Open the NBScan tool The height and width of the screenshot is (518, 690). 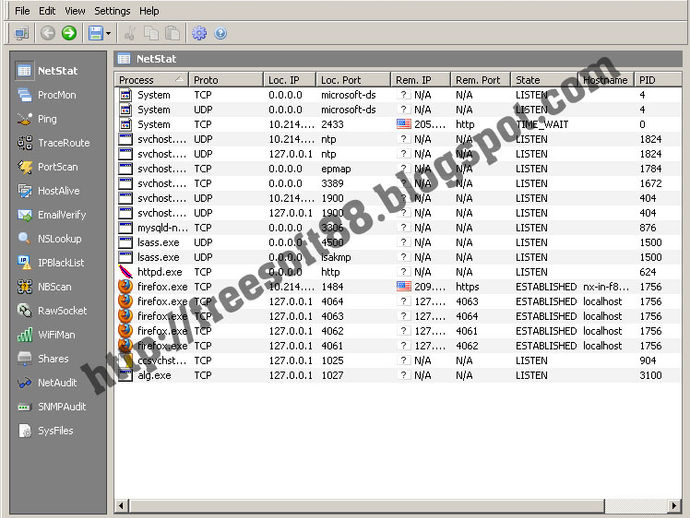tap(44, 287)
